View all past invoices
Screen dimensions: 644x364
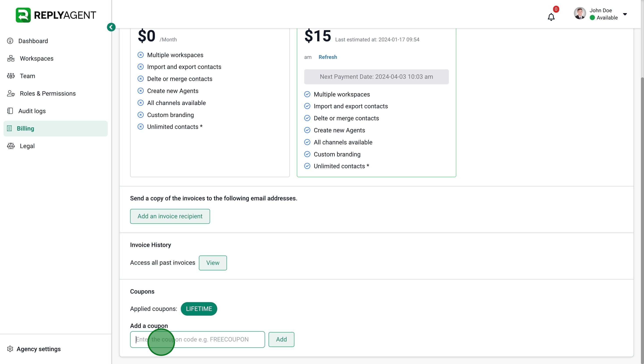pyautogui.click(x=213, y=263)
